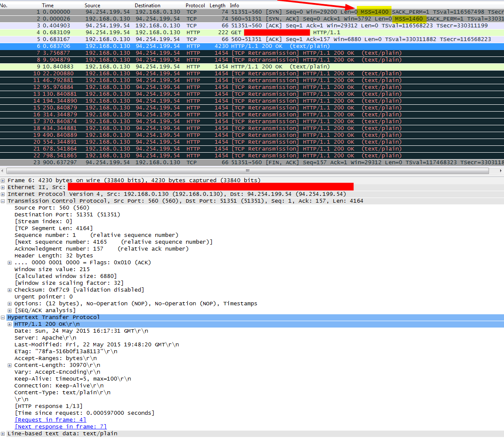This screenshot has width=504, height=440.
Task: Expand the Checksum 0xf7c9 field
Action: (10, 290)
